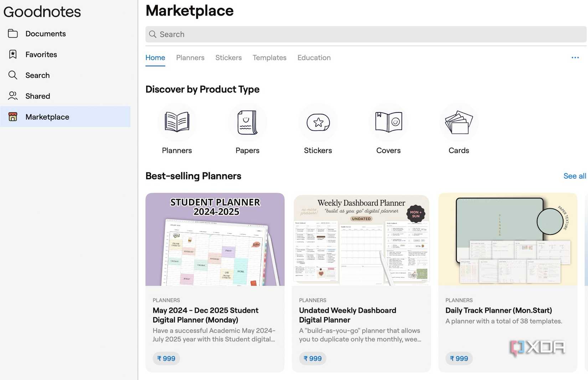
Task: Click the sidebar Search magnifier icon
Action: (x=13, y=75)
